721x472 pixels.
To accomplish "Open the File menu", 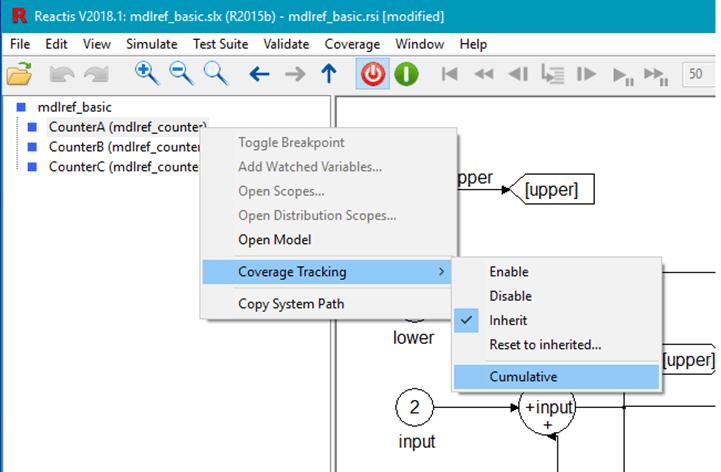I will point(20,44).
